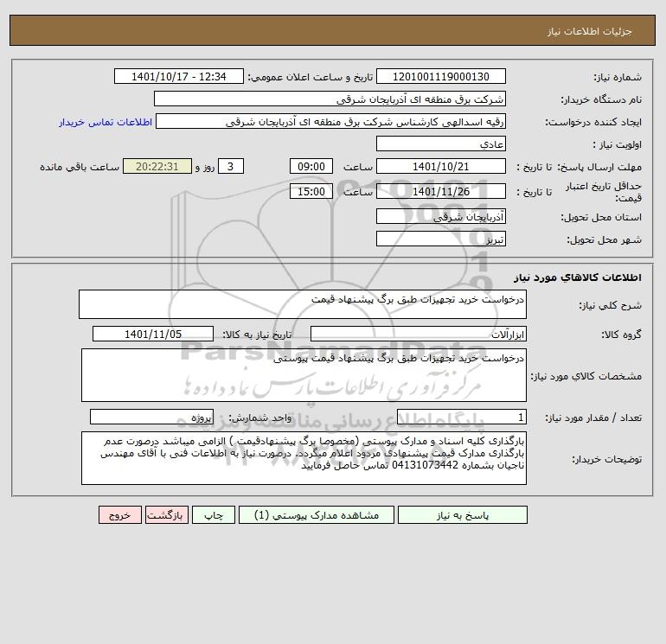This screenshot has height=644, width=666.
Task: Click remaining time counter 20:22:31
Action: pyautogui.click(x=157, y=167)
